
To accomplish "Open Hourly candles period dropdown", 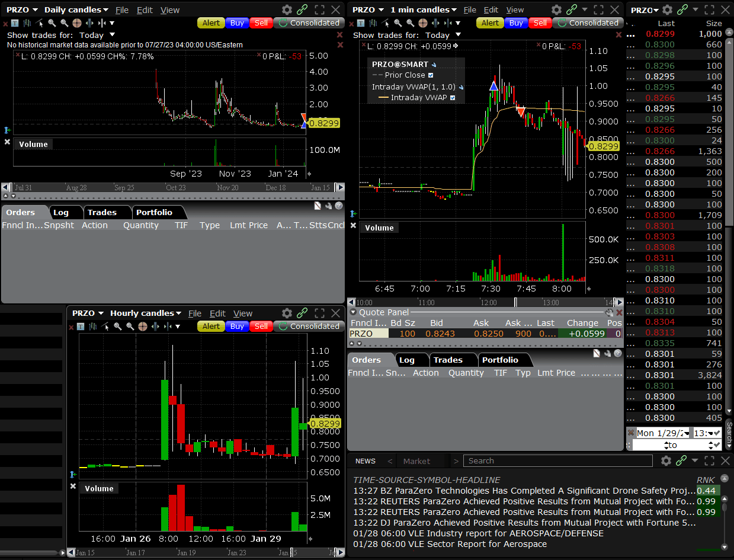I will 178,313.
